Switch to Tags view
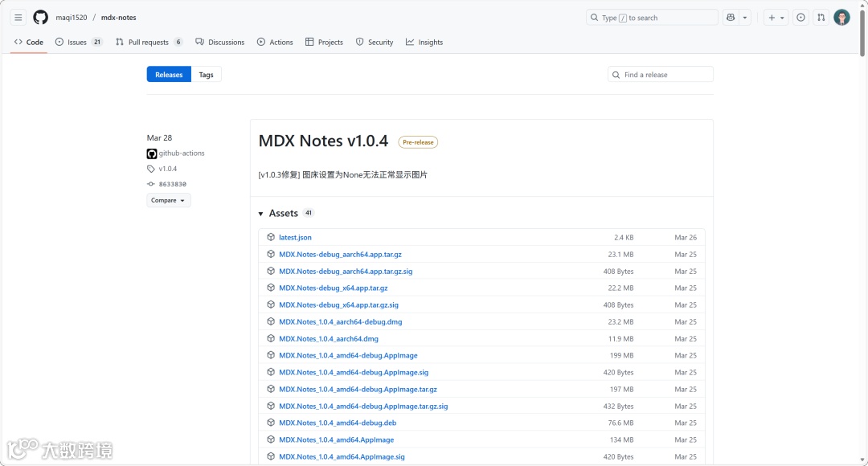 [206, 75]
